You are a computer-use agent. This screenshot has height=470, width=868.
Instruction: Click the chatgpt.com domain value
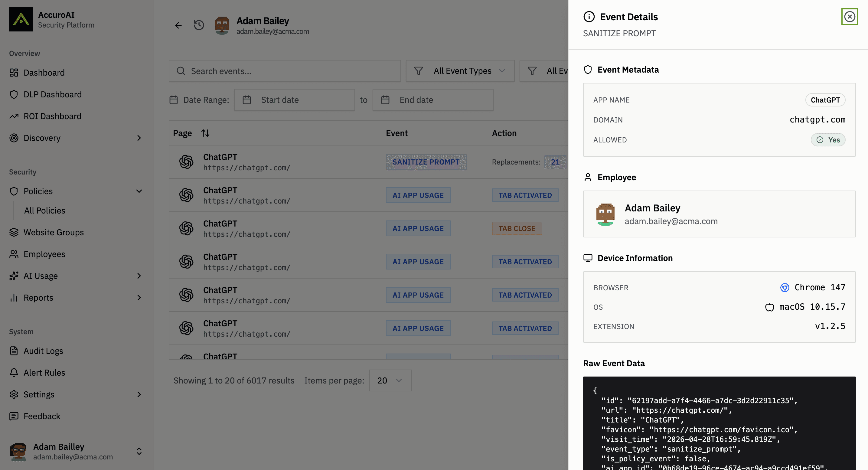click(817, 119)
